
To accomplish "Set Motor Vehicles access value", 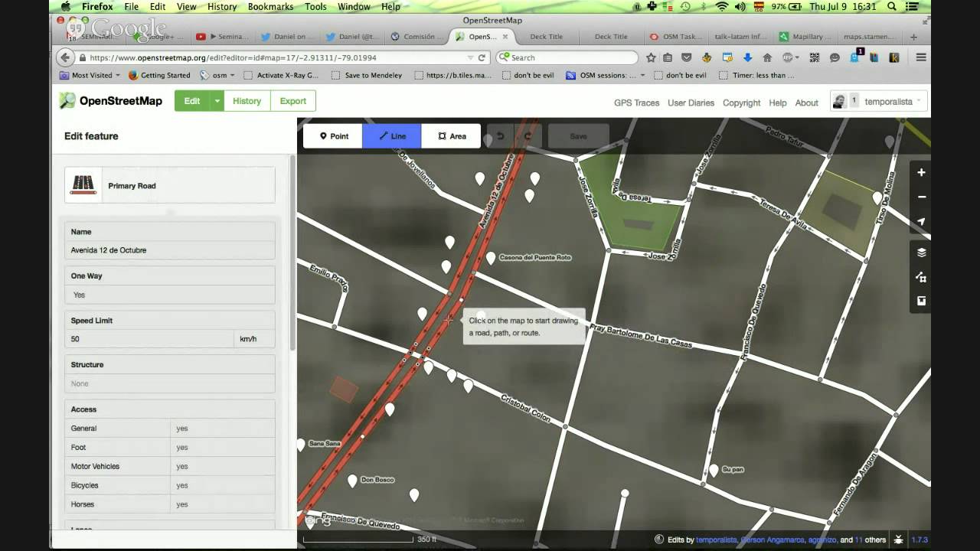I will (222, 466).
